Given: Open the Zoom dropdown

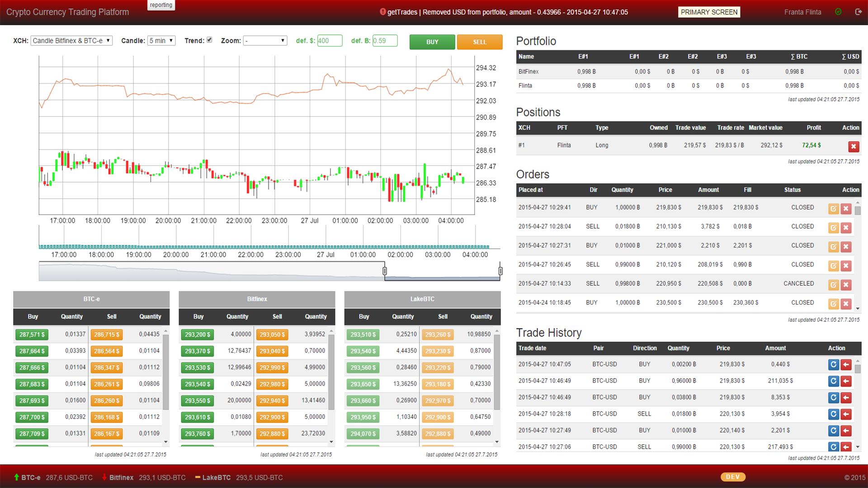Looking at the screenshot, I should 265,41.
